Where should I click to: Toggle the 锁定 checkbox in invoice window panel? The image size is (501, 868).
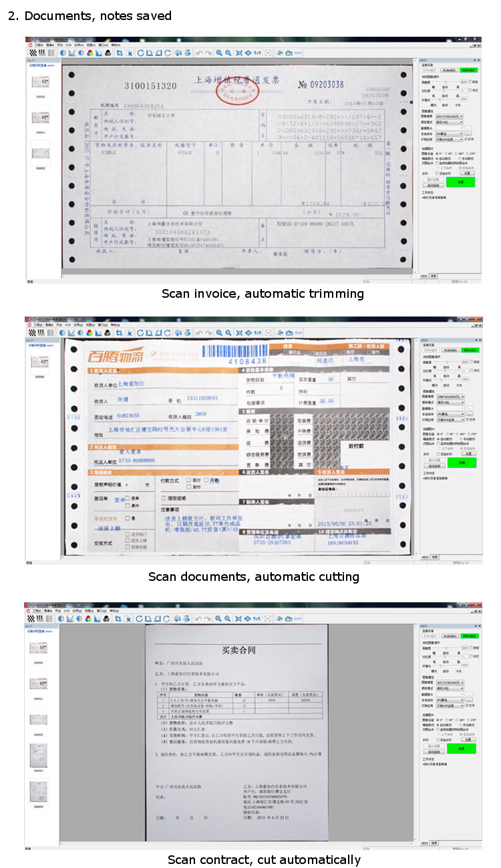pos(470,82)
